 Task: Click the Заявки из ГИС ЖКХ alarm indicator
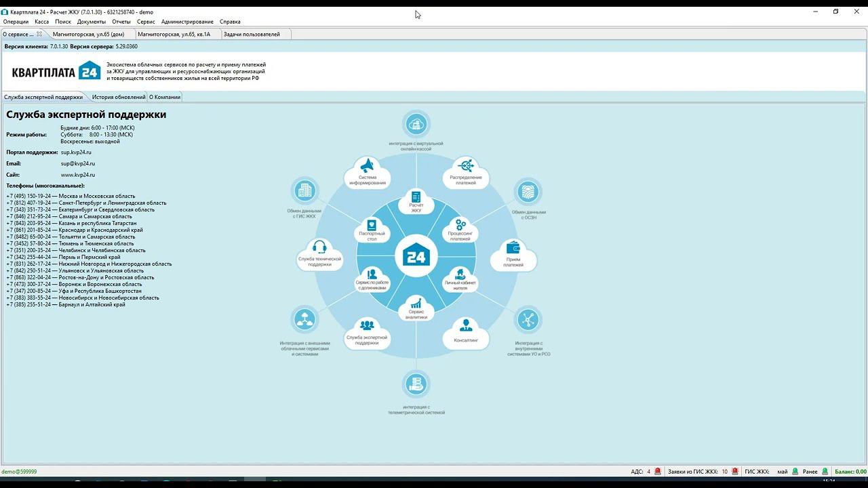click(735, 472)
